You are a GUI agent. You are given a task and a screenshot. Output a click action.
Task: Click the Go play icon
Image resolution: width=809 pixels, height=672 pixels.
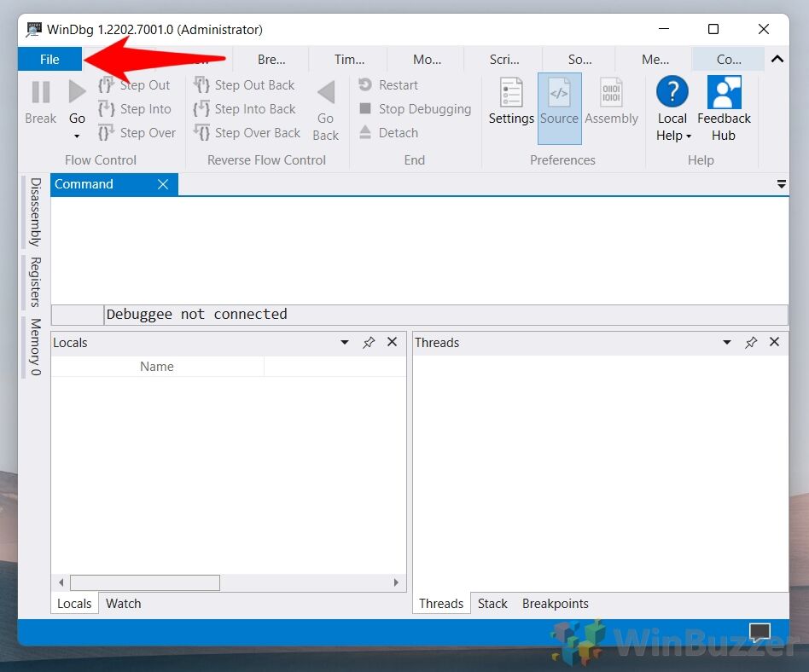77,92
